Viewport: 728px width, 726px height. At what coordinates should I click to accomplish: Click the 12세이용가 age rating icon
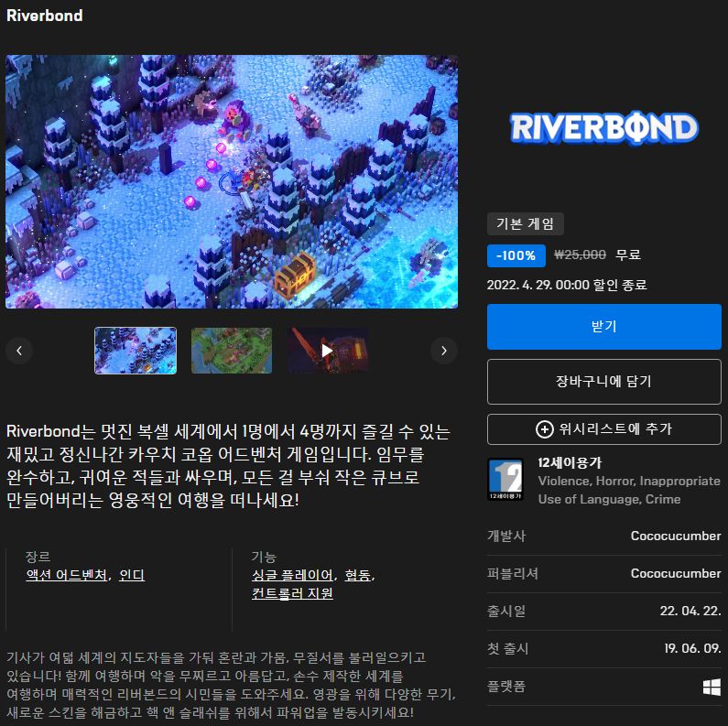coord(505,479)
